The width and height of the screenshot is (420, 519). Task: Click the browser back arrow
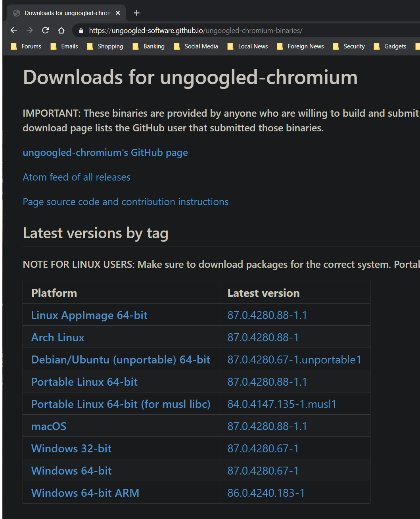click(x=14, y=31)
